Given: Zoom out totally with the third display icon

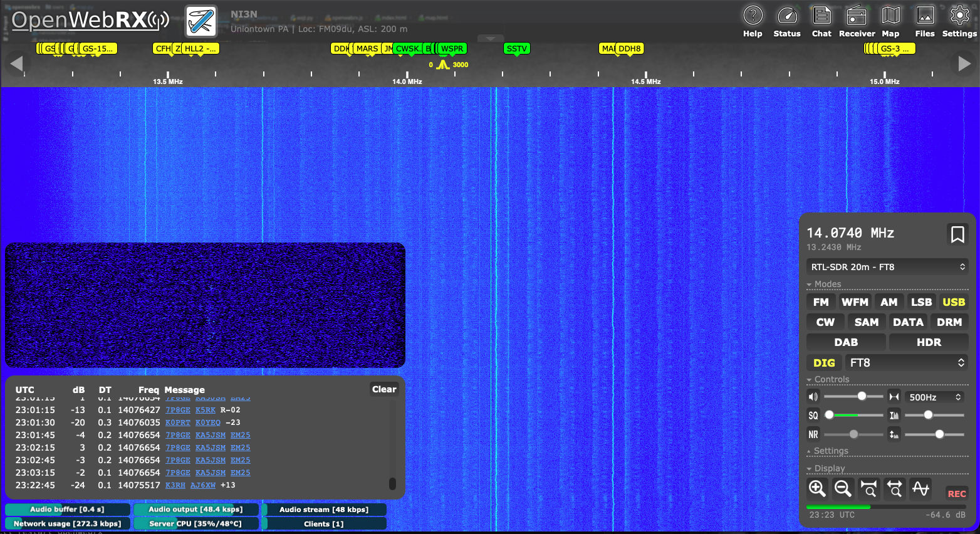Looking at the screenshot, I should tap(869, 488).
